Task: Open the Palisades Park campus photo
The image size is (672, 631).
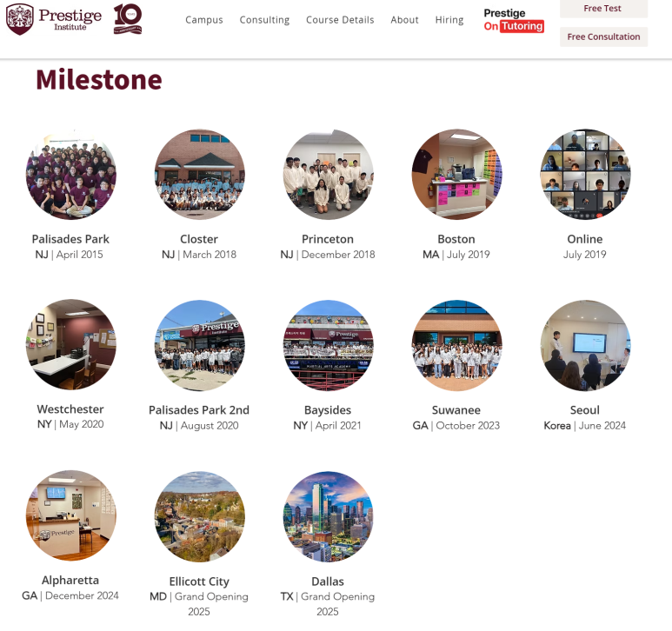Action: (x=71, y=175)
